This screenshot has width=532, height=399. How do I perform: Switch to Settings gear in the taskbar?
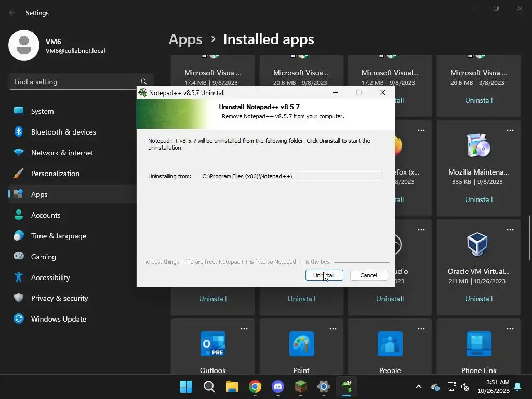point(323,387)
